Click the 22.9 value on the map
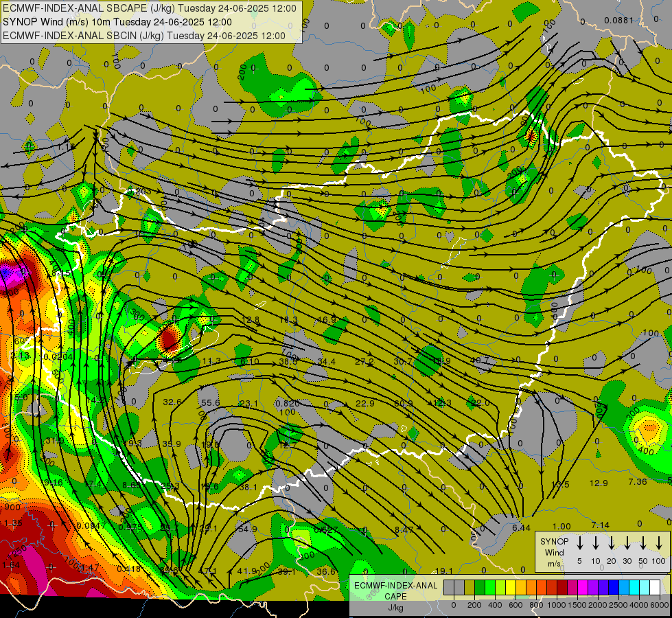 tap(364, 403)
